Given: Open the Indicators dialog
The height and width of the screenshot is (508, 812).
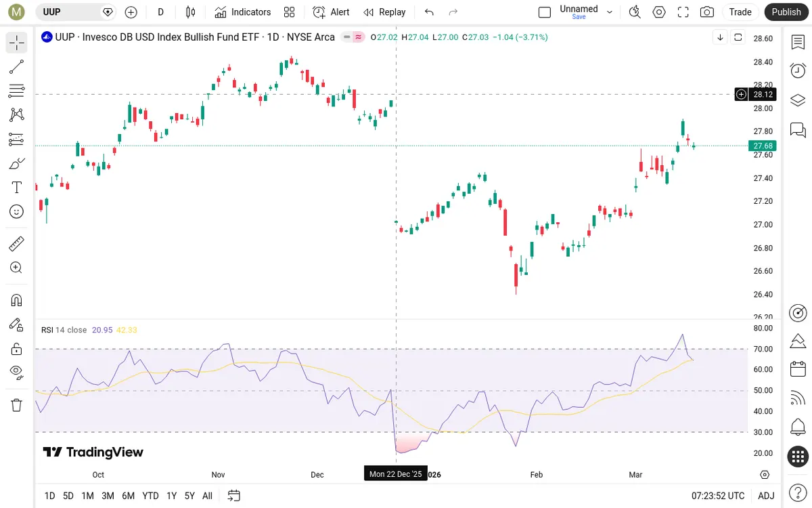Looking at the screenshot, I should [x=243, y=12].
